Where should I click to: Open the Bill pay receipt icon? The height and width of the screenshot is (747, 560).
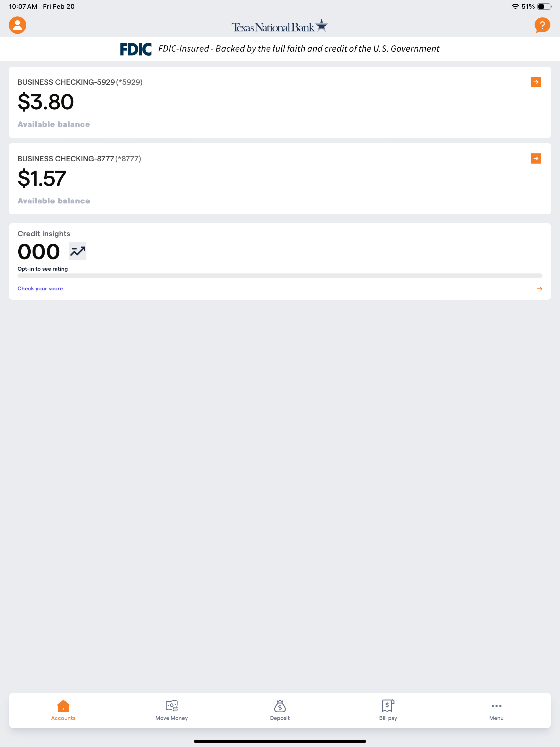[x=388, y=706]
